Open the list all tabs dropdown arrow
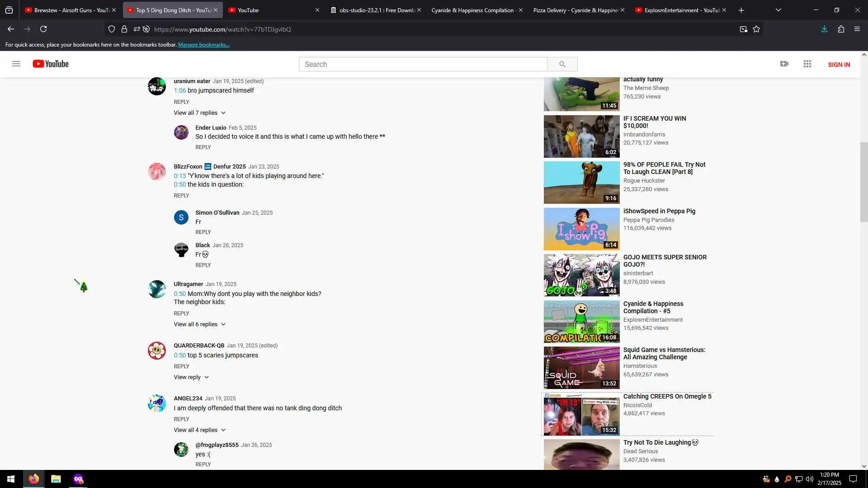This screenshot has height=488, width=868. (778, 10)
